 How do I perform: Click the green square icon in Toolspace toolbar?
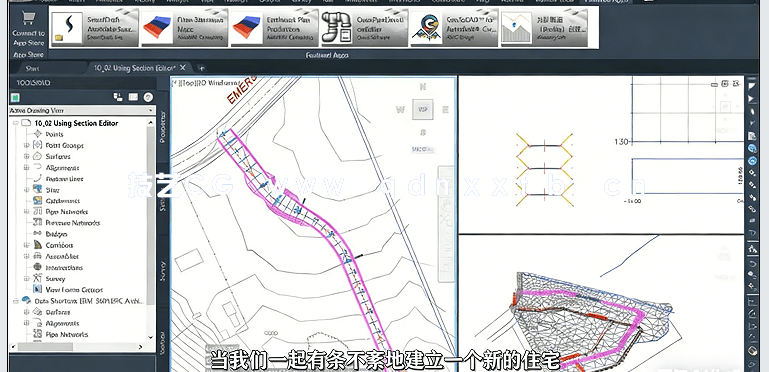(16, 97)
